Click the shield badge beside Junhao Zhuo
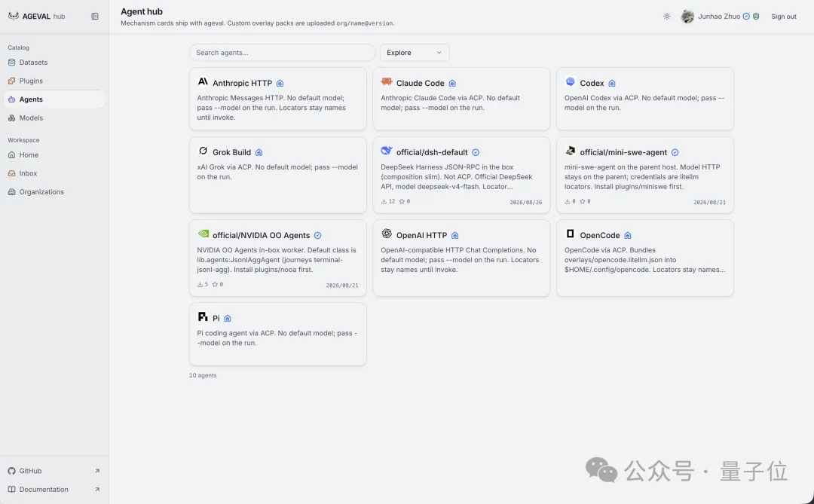This screenshot has height=504, width=814. coord(756,17)
